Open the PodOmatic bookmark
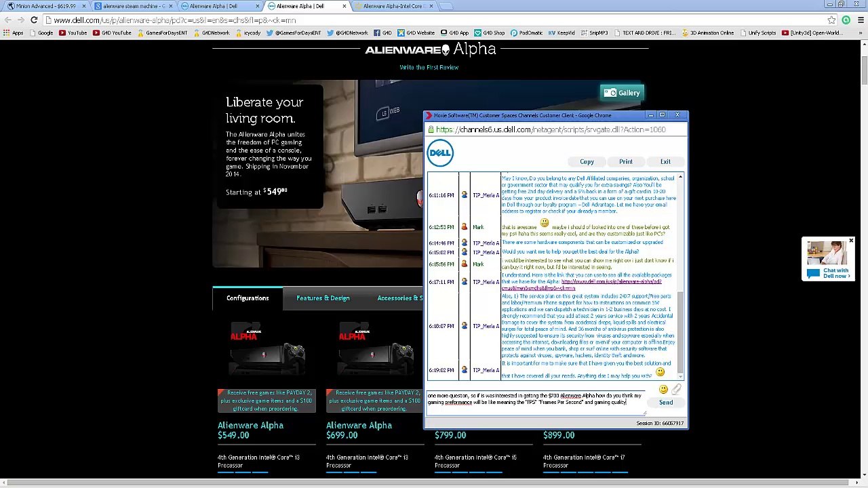The image size is (868, 488). [526, 33]
